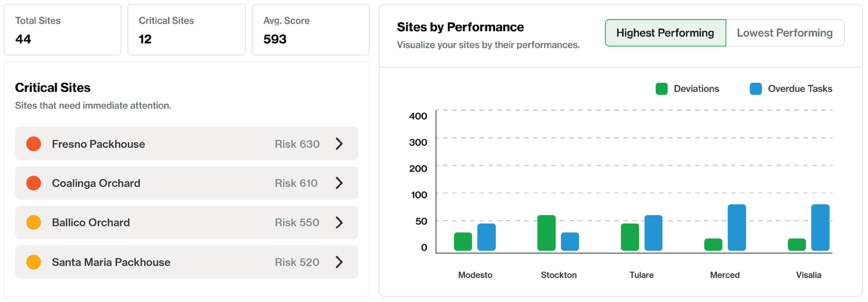This screenshot has height=302, width=868.
Task: Click the Critical Sites section heading
Action: [x=53, y=88]
